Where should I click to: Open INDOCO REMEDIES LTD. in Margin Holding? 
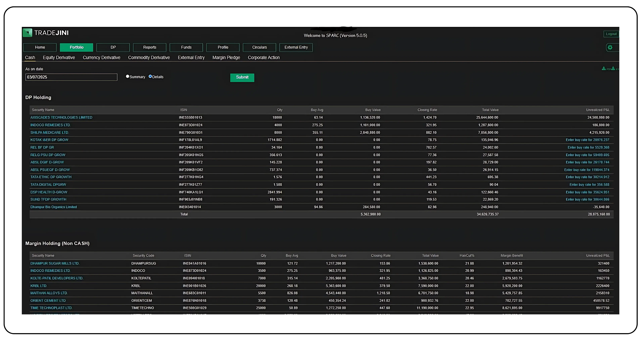tap(51, 271)
